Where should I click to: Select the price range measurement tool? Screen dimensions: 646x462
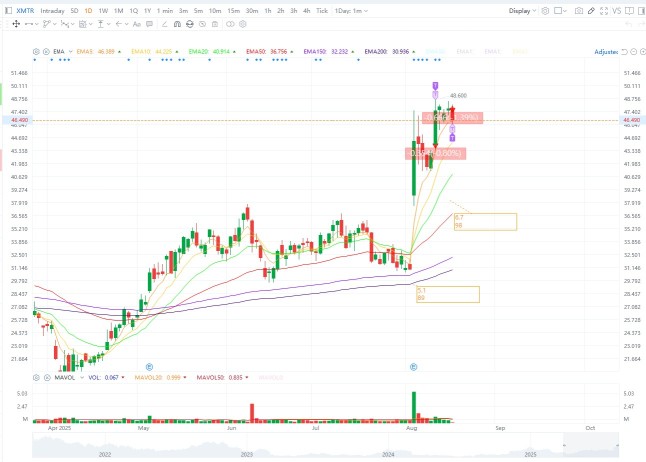[101, 24]
